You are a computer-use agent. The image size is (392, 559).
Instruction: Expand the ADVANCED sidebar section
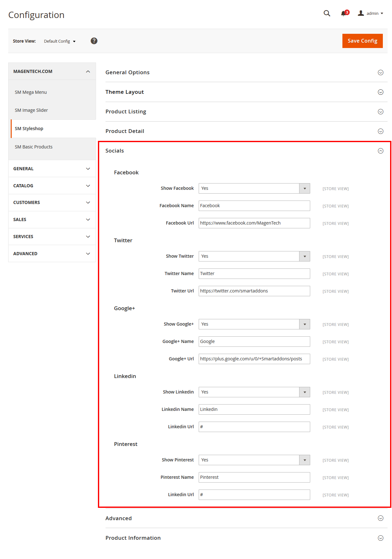pos(52,254)
